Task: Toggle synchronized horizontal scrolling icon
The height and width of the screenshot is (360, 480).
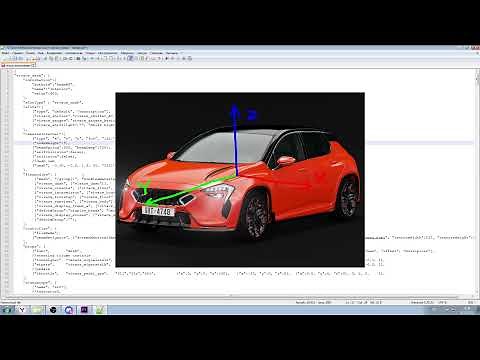Action: pyautogui.click(x=111, y=58)
